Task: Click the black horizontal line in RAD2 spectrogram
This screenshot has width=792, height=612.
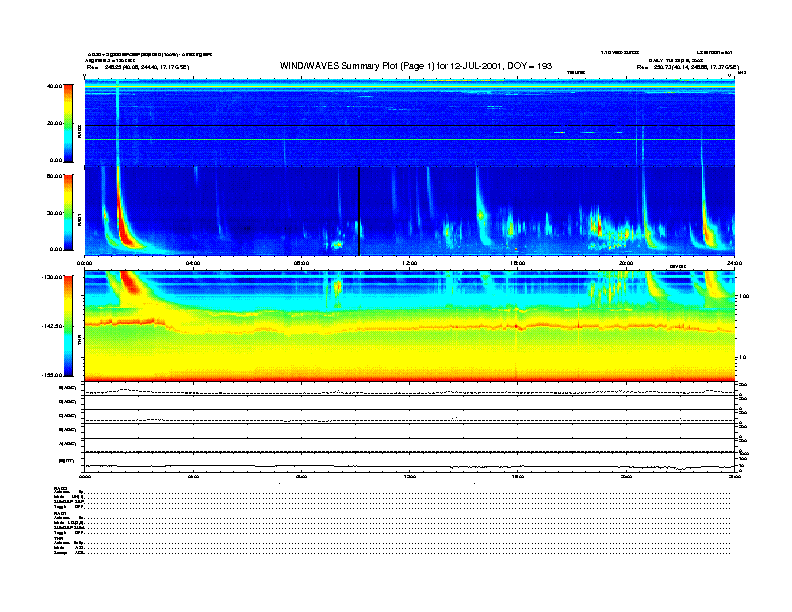Action: pos(409,125)
